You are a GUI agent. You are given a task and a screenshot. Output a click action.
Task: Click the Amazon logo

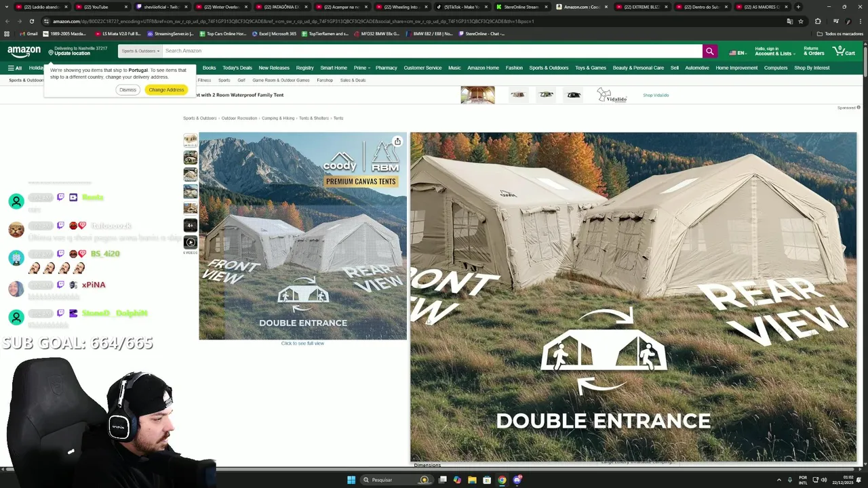(24, 51)
